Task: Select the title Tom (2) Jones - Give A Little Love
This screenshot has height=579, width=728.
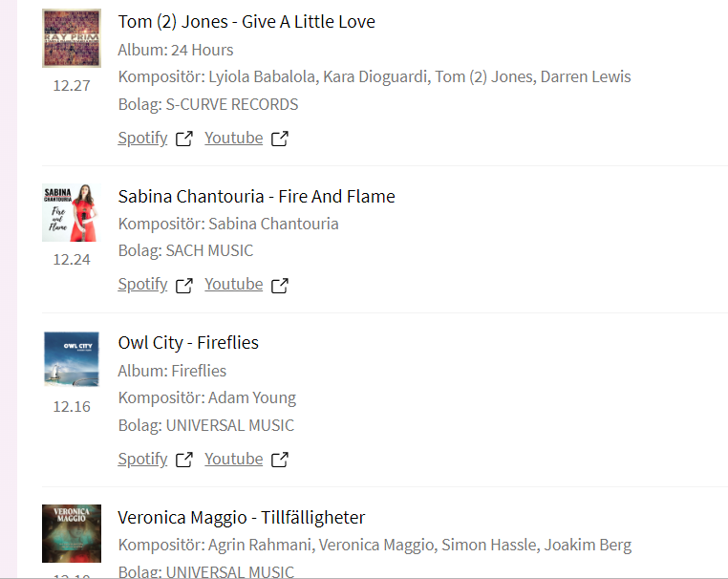Action: (x=246, y=21)
